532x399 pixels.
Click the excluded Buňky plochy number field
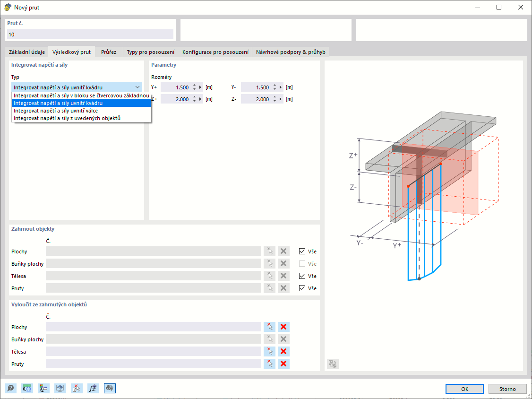coord(154,339)
